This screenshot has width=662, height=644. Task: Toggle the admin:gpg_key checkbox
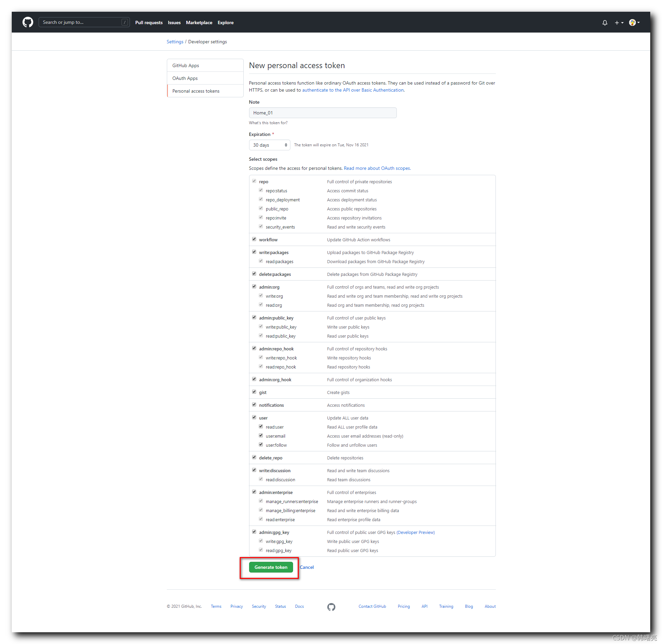(x=254, y=531)
